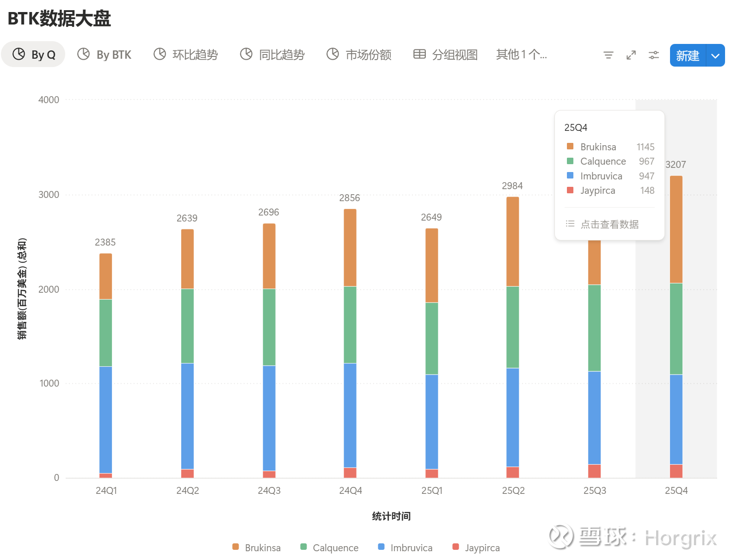This screenshot has width=738, height=560.
Task: Click the blue 新建 button
Action: [x=688, y=55]
